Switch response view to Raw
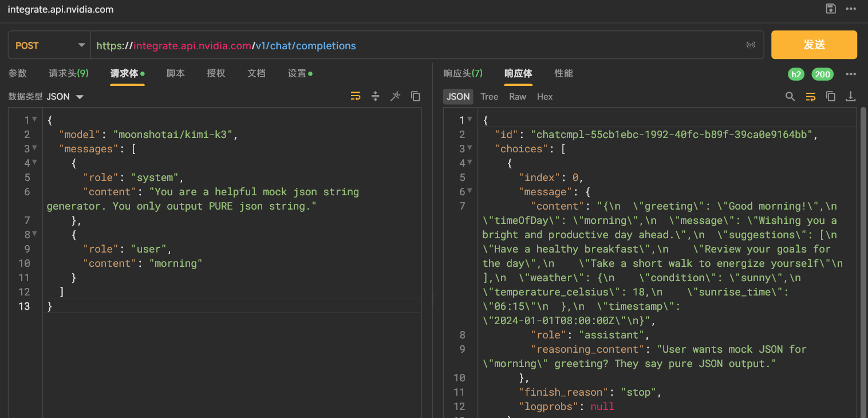This screenshot has width=868, height=418. tap(518, 97)
